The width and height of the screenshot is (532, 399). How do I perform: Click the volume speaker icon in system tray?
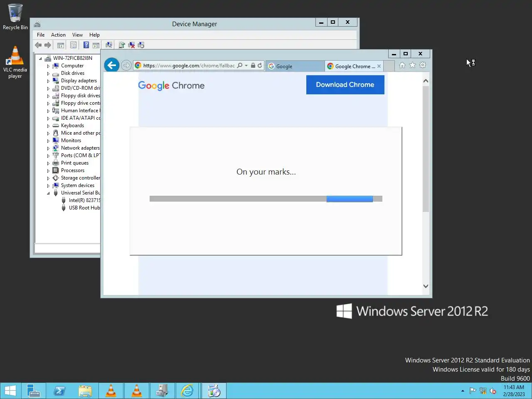[x=493, y=391]
